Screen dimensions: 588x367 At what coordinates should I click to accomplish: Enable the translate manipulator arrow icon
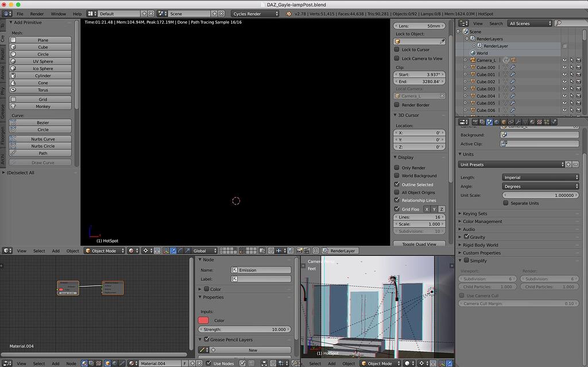(173, 250)
